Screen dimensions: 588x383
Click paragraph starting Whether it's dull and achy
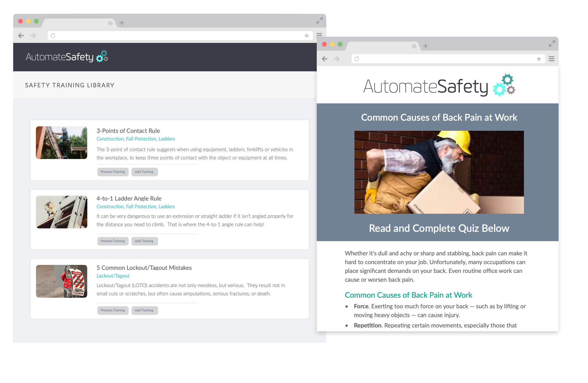tap(436, 266)
